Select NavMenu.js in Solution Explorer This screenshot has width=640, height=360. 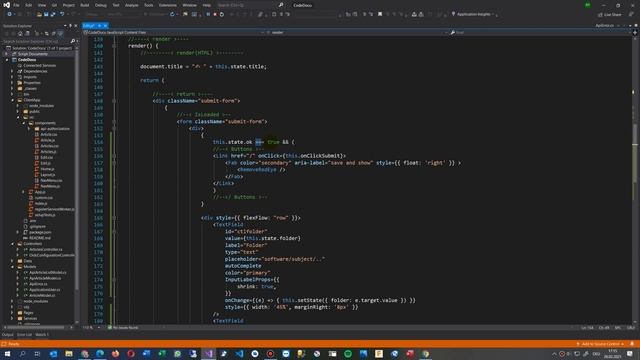(50, 186)
